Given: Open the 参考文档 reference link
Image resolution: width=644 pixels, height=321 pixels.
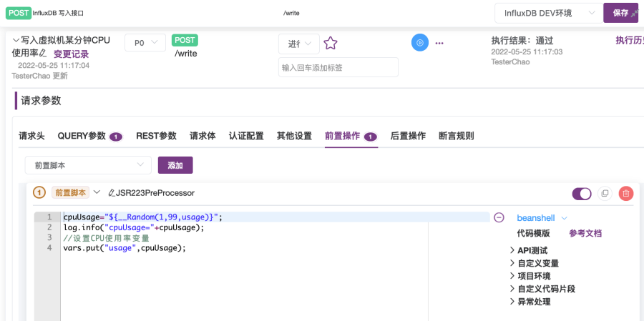Looking at the screenshot, I should [x=585, y=233].
